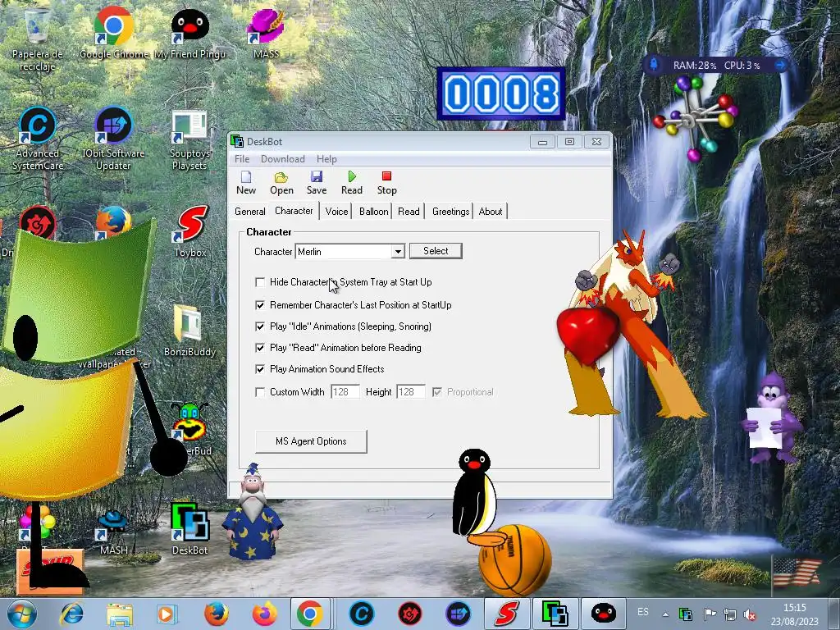This screenshot has height=630, width=840.
Task: Click the New toolbar icon in DeskBot
Action: click(246, 183)
